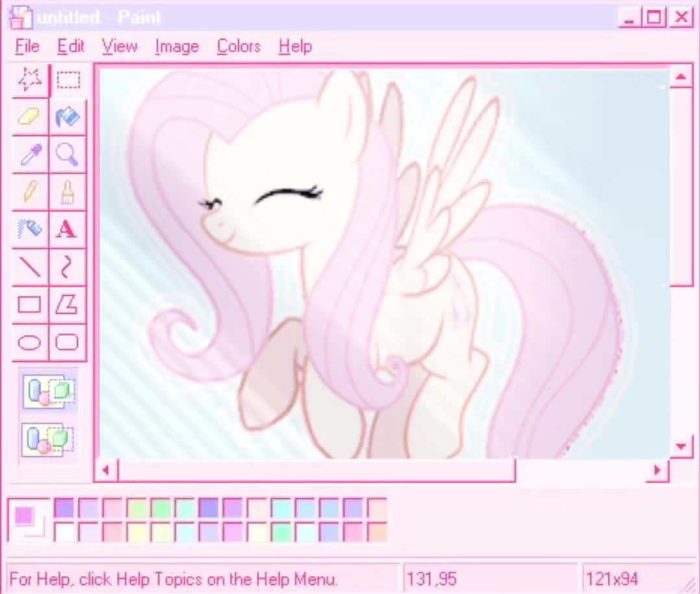Open the Colors menu
700x594 pixels.
tap(239, 46)
